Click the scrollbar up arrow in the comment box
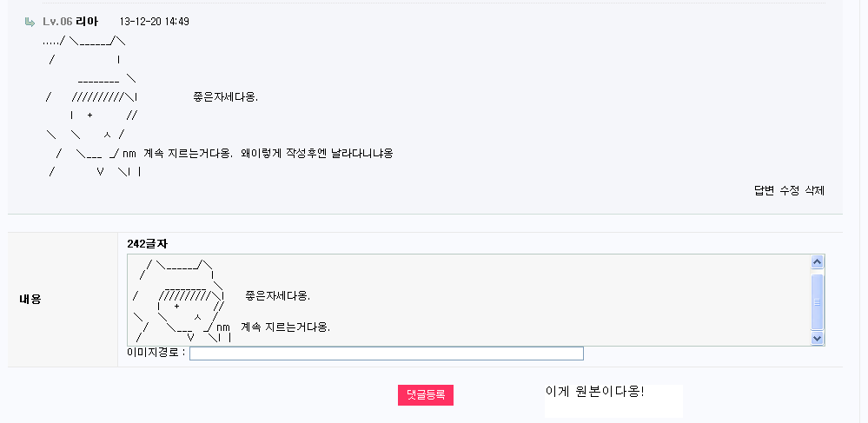Viewport: 868px width, 423px height. [x=817, y=262]
